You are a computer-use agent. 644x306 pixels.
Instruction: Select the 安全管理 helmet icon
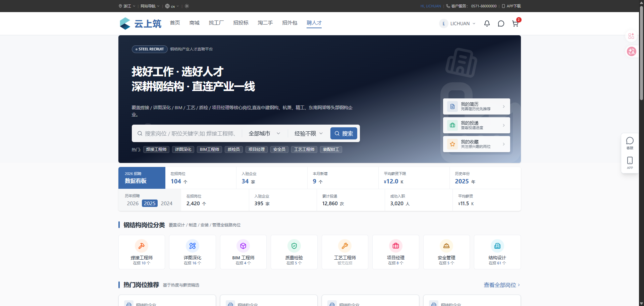tap(446, 246)
